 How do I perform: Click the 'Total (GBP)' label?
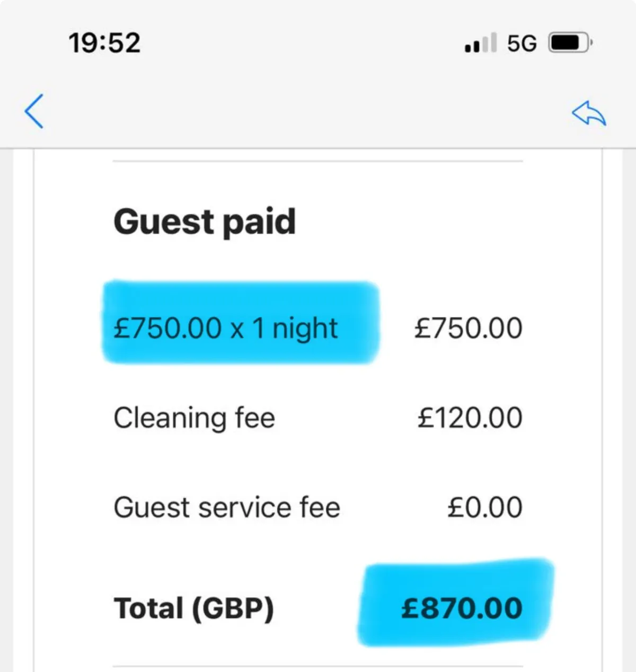coord(194,608)
